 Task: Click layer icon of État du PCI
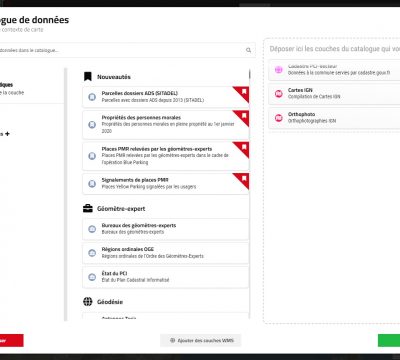(x=92, y=277)
